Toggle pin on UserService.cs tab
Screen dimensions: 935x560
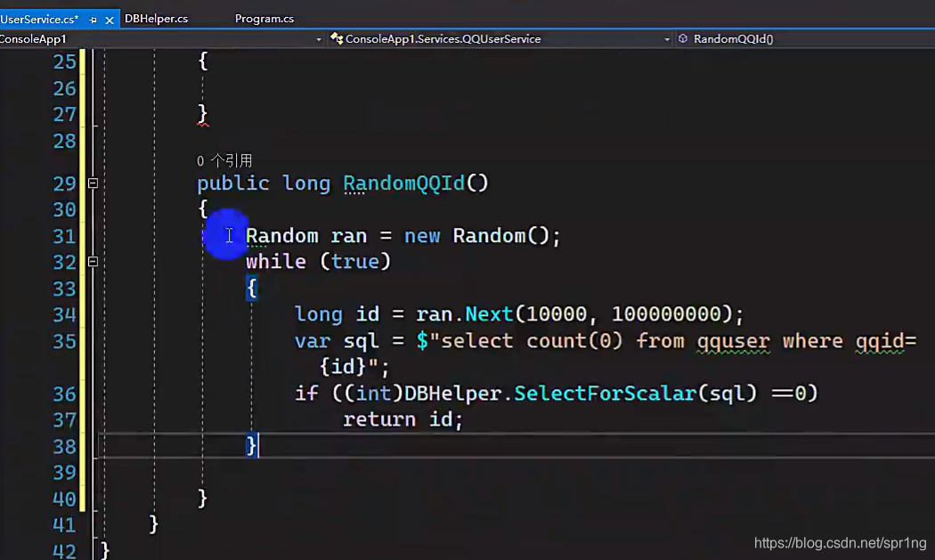[93, 20]
